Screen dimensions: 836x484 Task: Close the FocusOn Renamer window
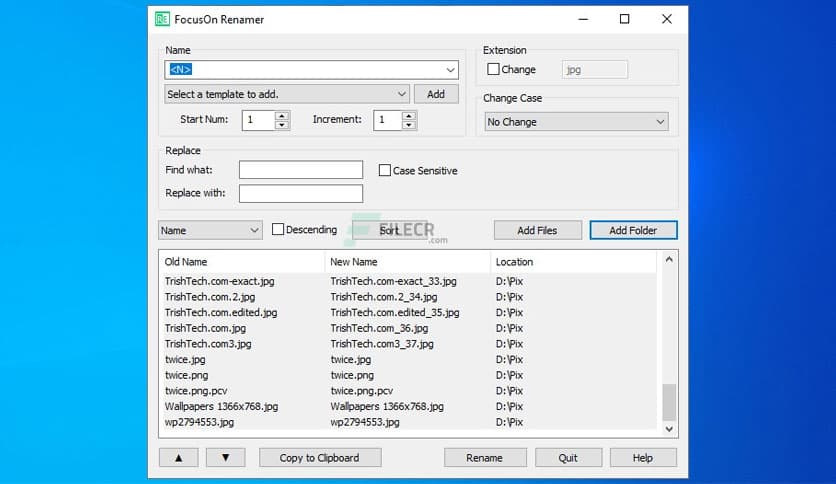coord(666,19)
